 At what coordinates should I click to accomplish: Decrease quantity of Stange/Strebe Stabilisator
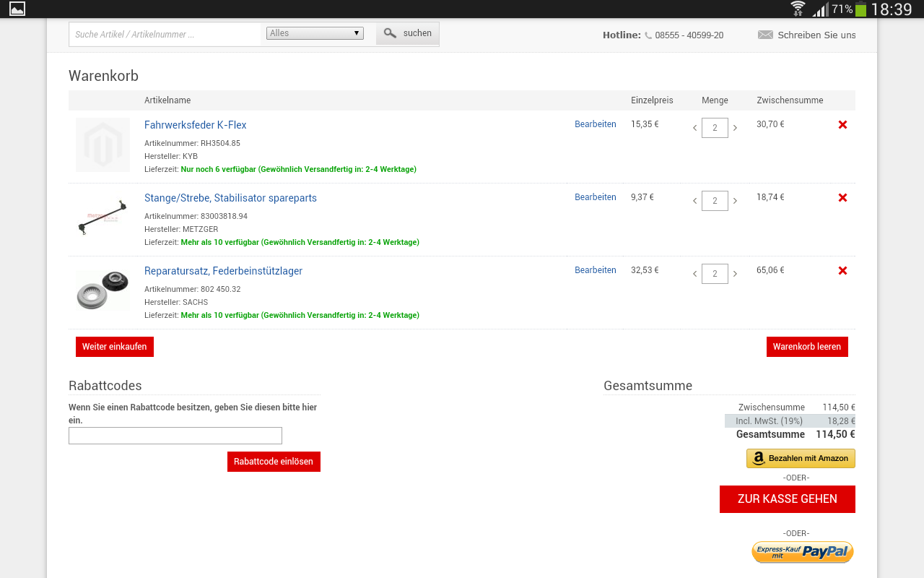694,201
